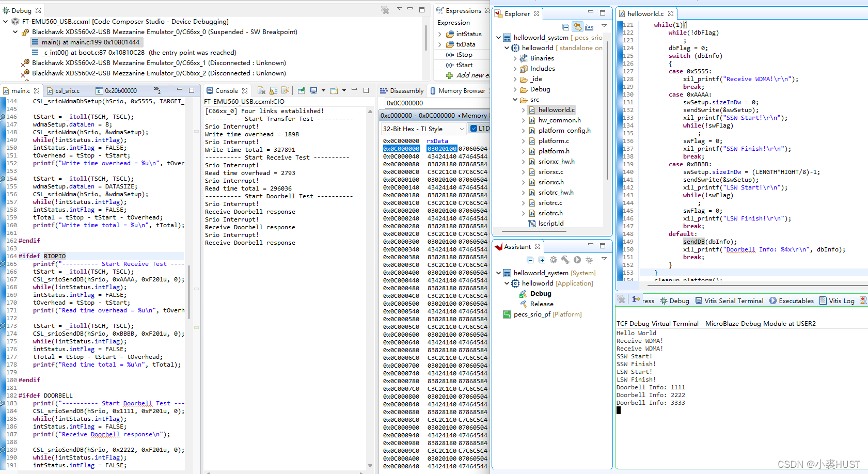The image size is (868, 474).
Task: Toggle word wrap in the Console toolbar
Action: 285,90
